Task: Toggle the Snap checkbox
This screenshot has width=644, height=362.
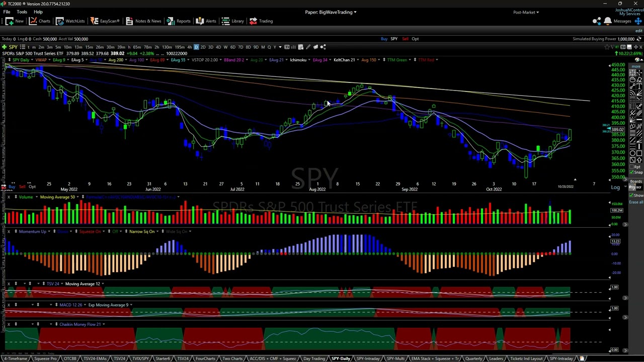Action: pos(631,172)
